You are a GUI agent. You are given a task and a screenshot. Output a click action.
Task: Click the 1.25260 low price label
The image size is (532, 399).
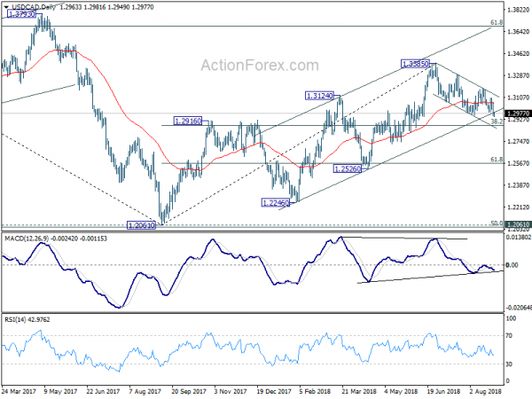[x=348, y=168]
